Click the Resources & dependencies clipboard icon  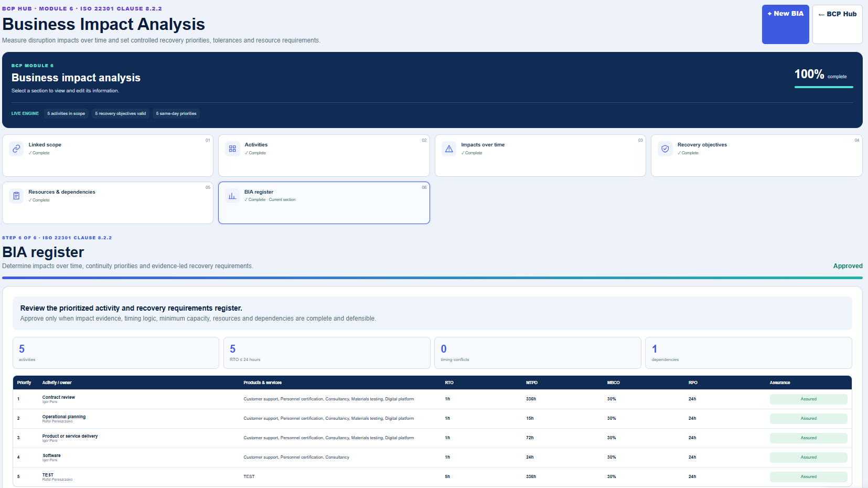tap(16, 196)
